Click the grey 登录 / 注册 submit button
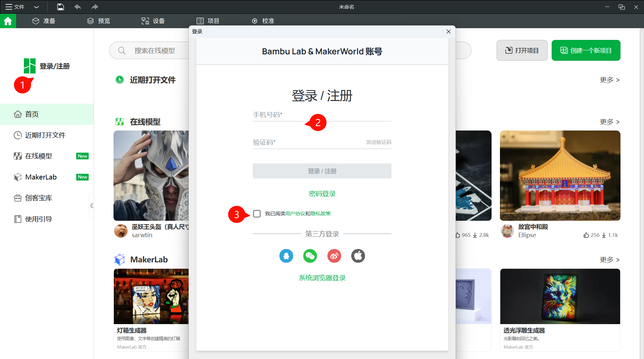Image resolution: width=644 pixels, height=359 pixels. point(322,171)
